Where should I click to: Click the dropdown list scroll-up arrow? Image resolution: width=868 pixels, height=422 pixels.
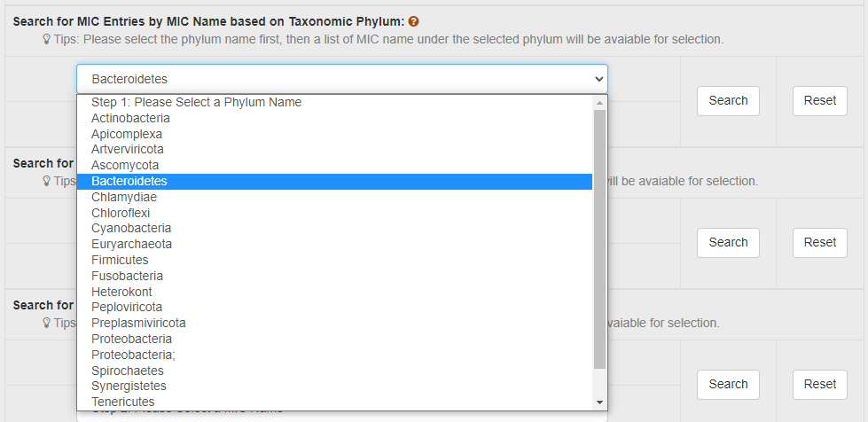[599, 103]
